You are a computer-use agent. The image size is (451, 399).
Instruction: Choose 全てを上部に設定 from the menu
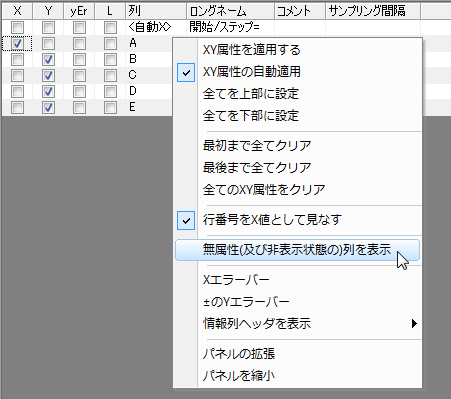pyautogui.click(x=297, y=94)
